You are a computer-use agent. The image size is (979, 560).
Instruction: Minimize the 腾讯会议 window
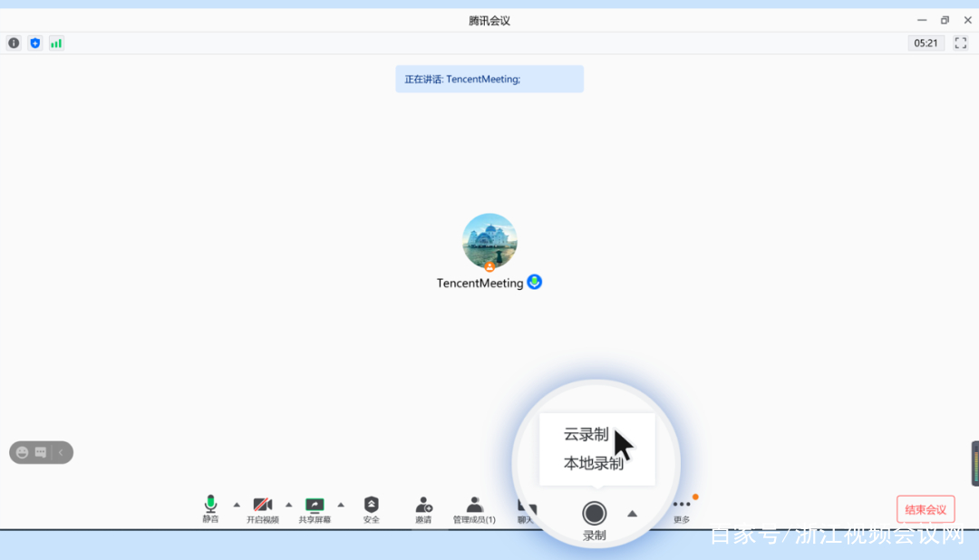[922, 20]
